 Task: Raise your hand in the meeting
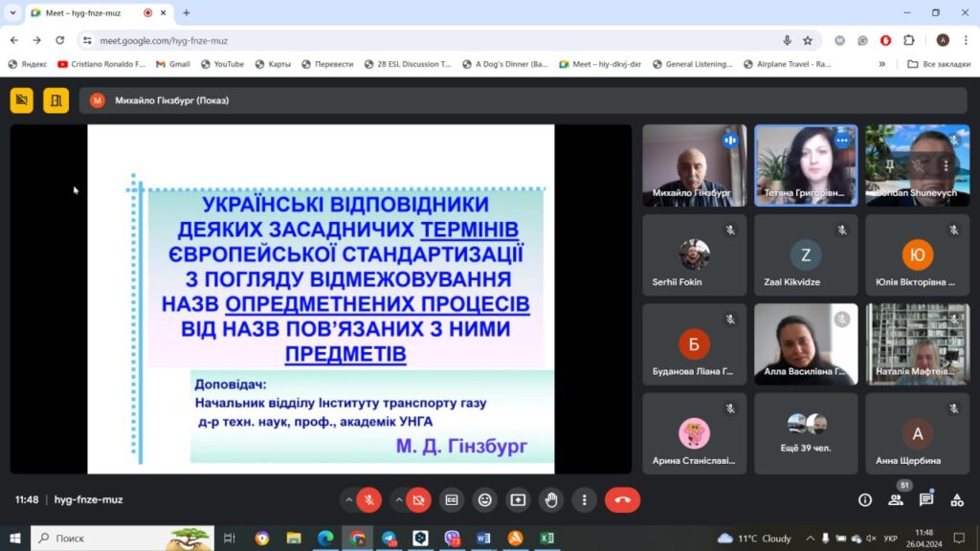(x=550, y=499)
